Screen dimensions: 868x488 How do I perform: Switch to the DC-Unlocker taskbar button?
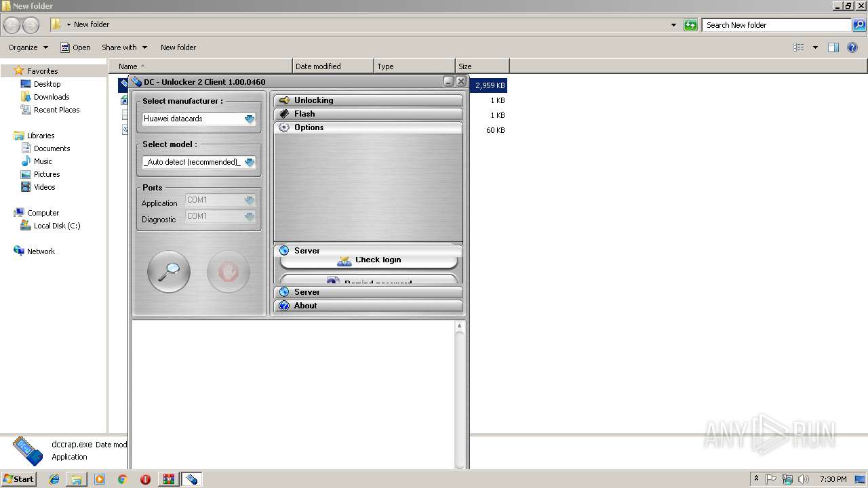pyautogui.click(x=191, y=479)
